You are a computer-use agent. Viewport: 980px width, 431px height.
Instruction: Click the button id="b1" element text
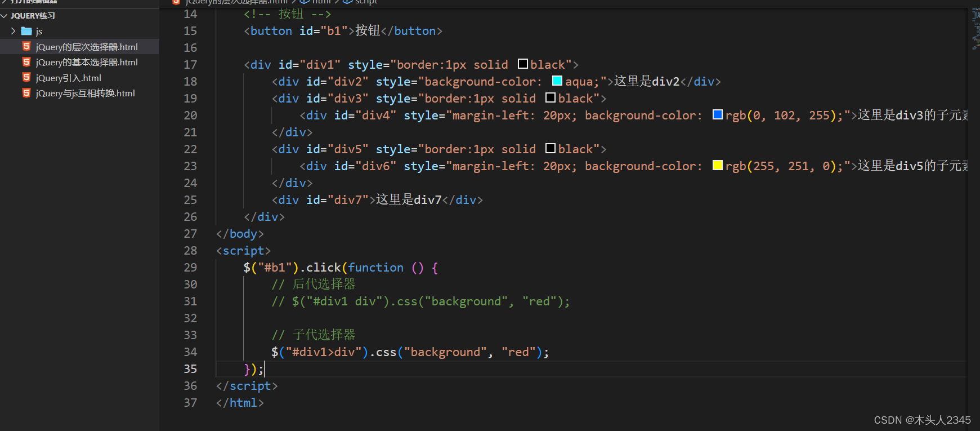pos(343,31)
